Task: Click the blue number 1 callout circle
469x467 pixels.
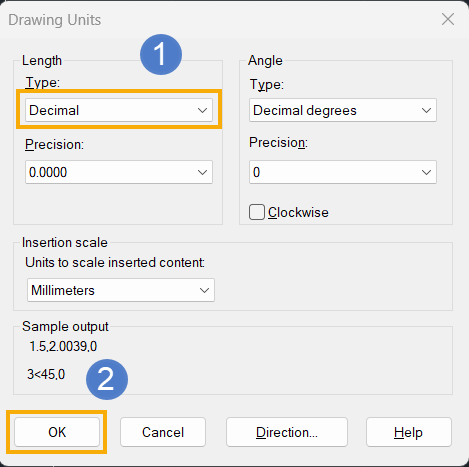Action: 161,54
